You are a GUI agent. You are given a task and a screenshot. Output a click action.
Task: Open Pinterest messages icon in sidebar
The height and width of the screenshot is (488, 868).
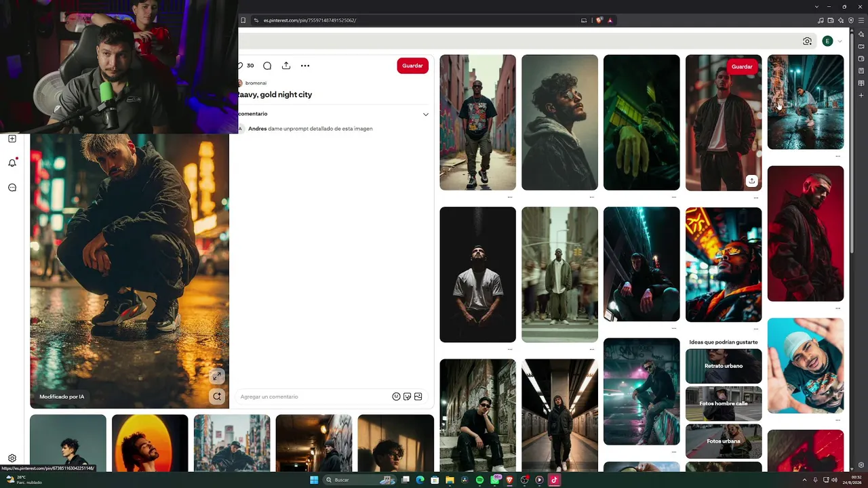tap(12, 188)
